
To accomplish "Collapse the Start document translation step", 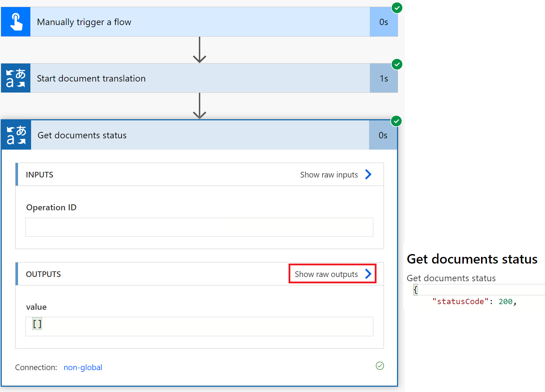I will point(177,78).
